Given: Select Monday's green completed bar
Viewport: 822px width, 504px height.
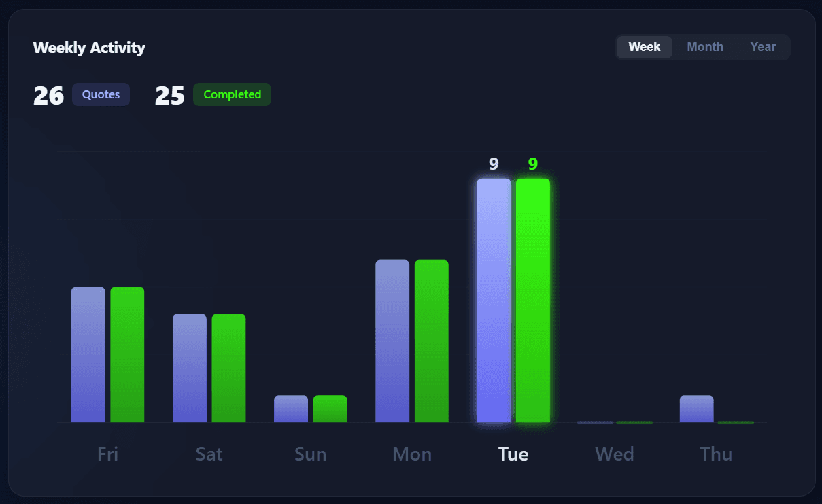Looking at the screenshot, I should pos(431,341).
